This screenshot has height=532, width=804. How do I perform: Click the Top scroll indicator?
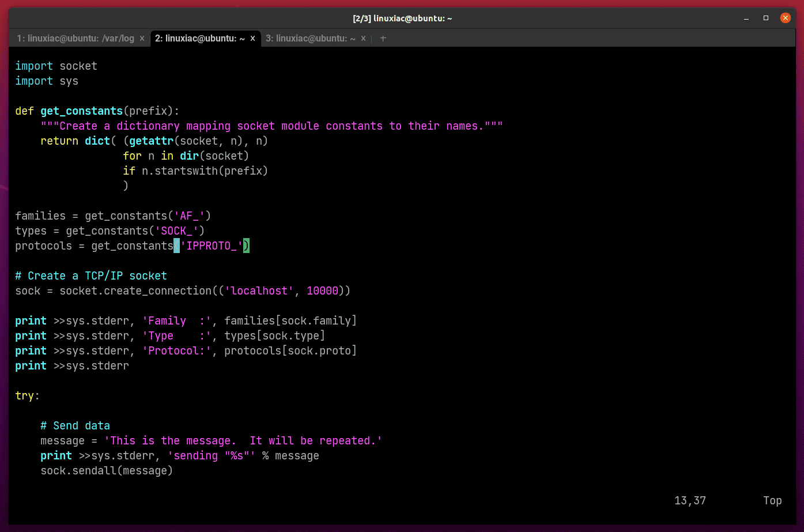click(x=772, y=500)
